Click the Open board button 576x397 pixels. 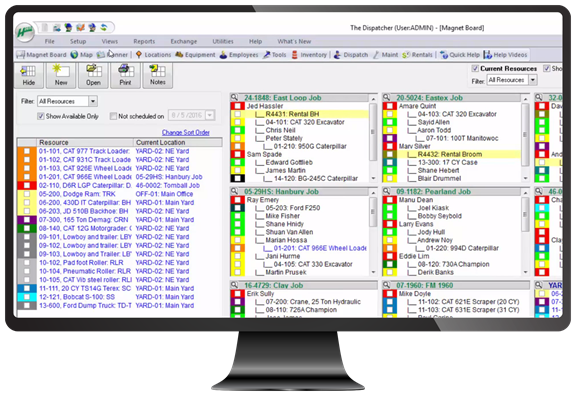(x=93, y=75)
